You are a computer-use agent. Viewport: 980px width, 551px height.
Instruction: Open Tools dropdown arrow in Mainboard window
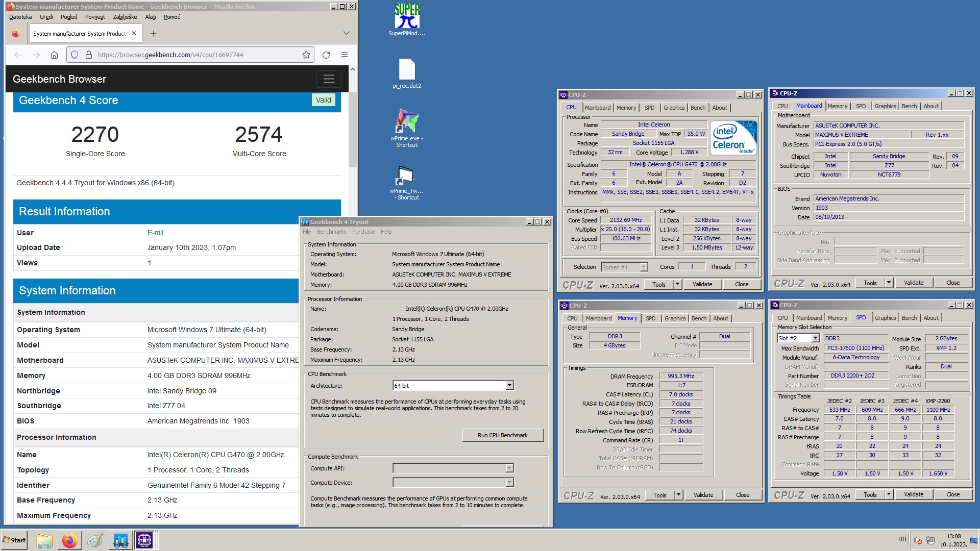pyautogui.click(x=889, y=283)
